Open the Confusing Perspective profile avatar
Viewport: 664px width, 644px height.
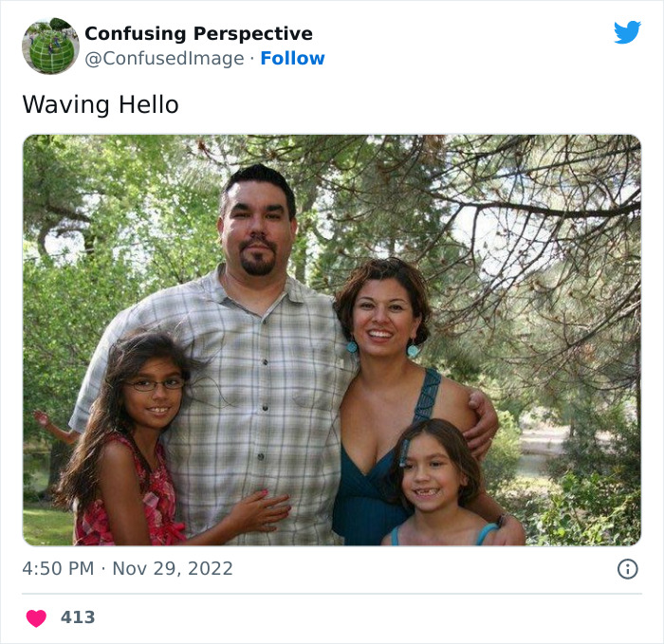coord(50,46)
